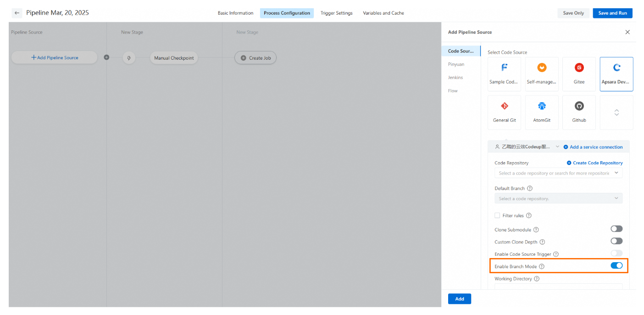Click the Working Directory input field
Screen dimensions: 644x315
click(558, 287)
